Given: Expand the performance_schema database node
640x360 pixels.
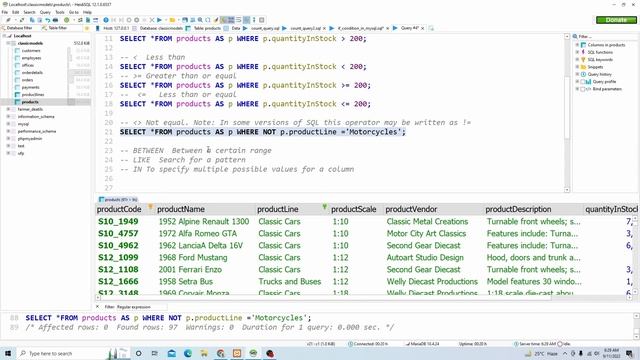Looking at the screenshot, I should [x=8, y=131].
